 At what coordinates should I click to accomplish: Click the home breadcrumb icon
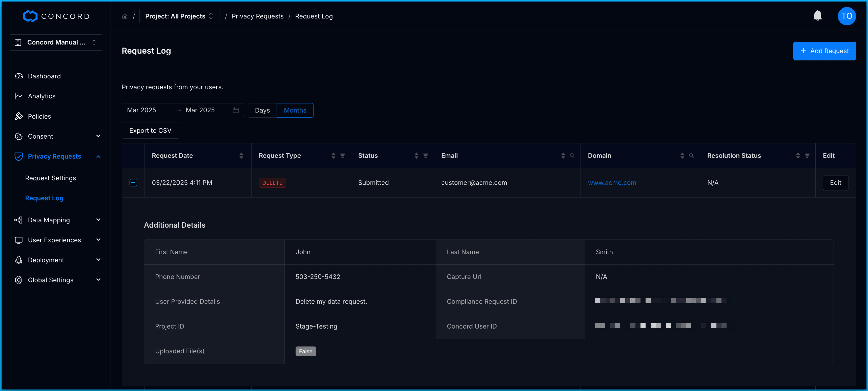pos(125,16)
